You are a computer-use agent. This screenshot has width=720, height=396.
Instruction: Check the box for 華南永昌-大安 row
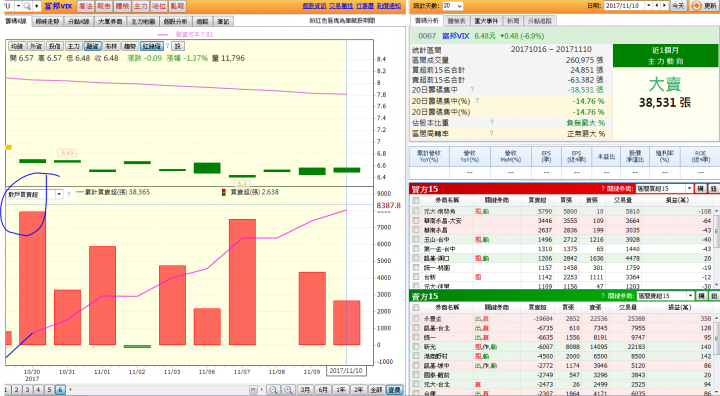(x=416, y=221)
